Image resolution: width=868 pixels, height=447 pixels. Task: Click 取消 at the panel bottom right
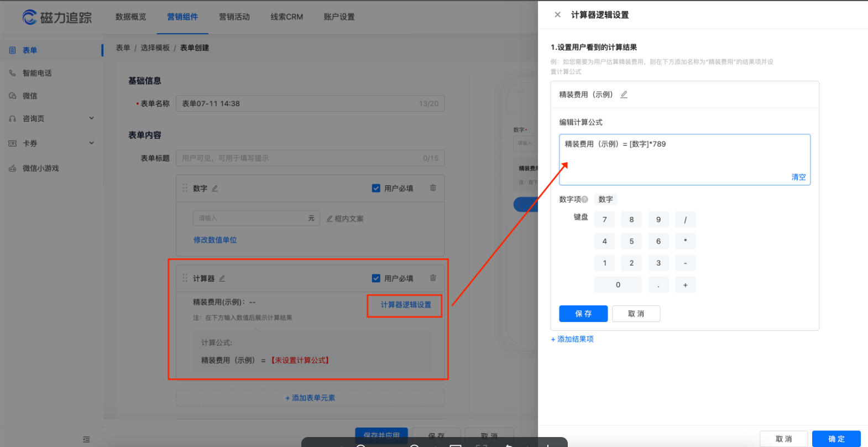(784, 439)
